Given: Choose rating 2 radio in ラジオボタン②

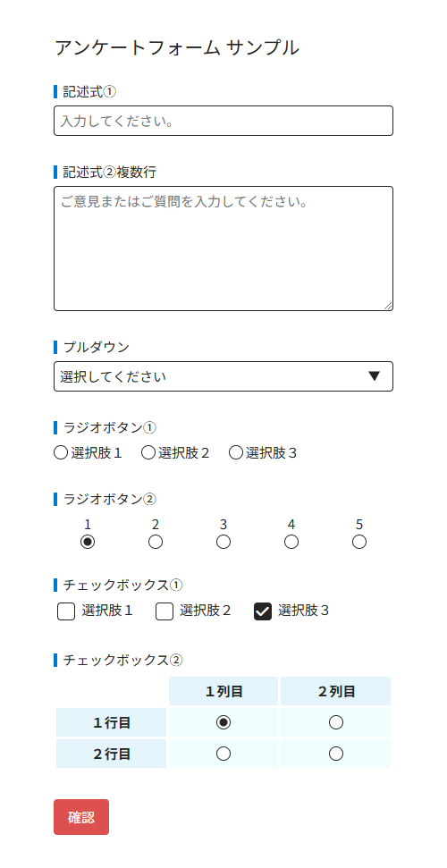Looking at the screenshot, I should (x=156, y=542).
